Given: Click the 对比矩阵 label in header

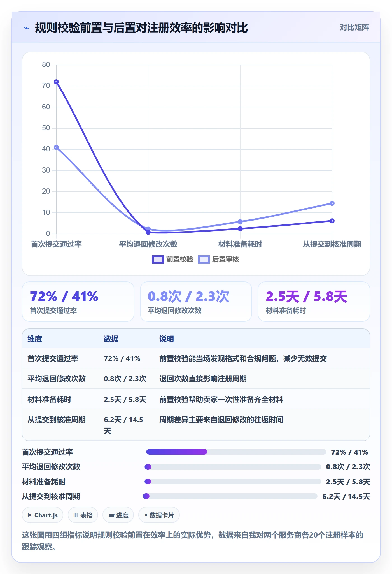Looking at the screenshot, I should [x=354, y=27].
